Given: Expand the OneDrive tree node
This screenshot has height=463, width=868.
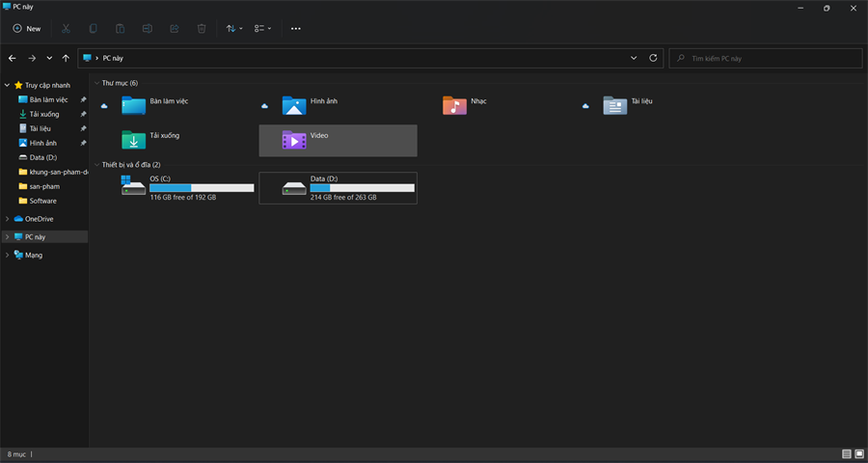Looking at the screenshot, I should 7,219.
